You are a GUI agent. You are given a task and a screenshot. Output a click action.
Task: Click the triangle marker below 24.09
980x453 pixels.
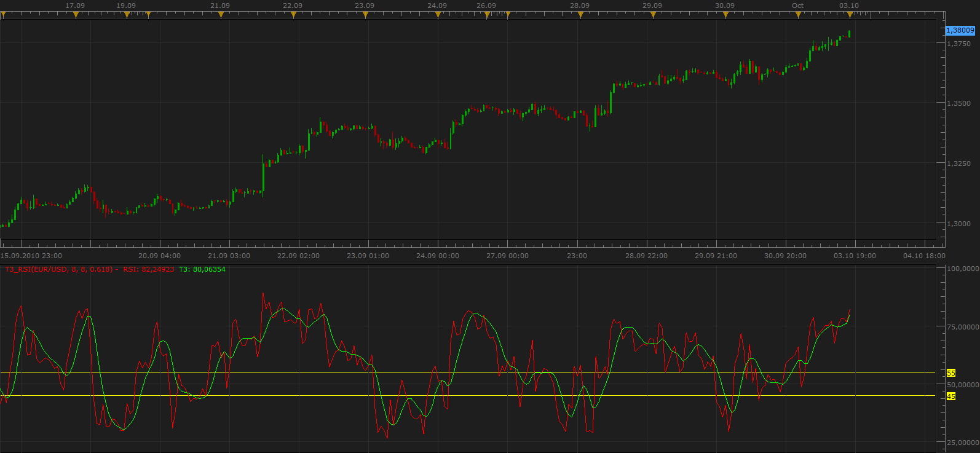[x=438, y=15]
